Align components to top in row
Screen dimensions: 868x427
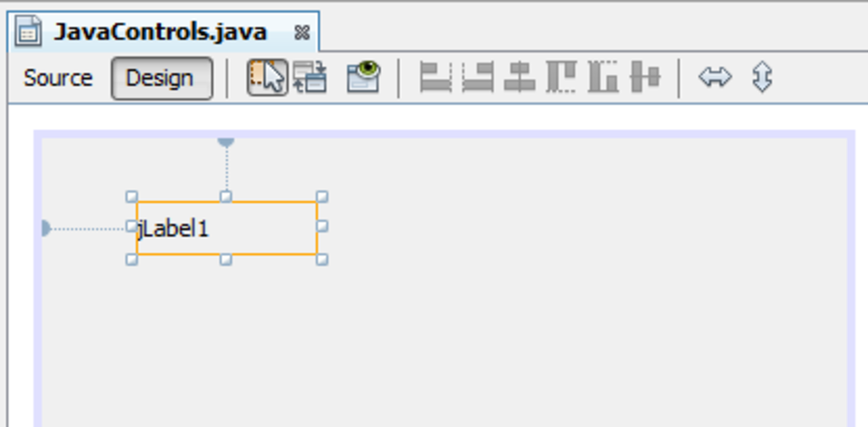click(x=561, y=77)
